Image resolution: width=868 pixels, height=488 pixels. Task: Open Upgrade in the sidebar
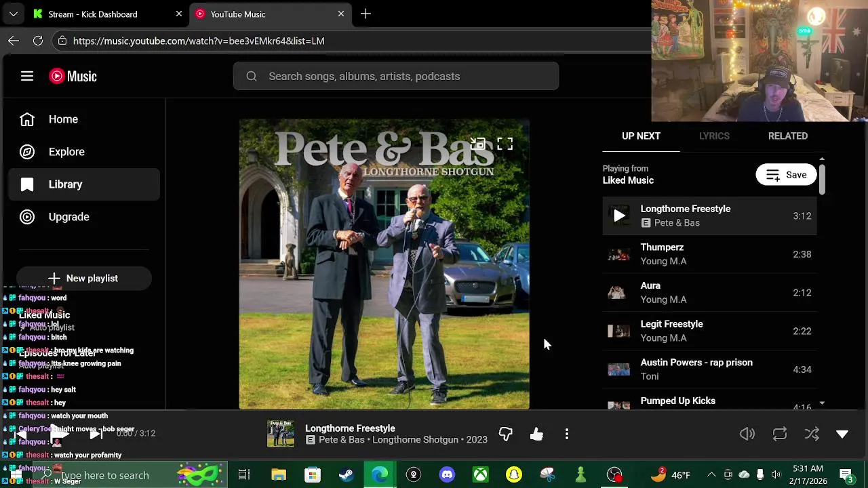[x=84, y=217]
